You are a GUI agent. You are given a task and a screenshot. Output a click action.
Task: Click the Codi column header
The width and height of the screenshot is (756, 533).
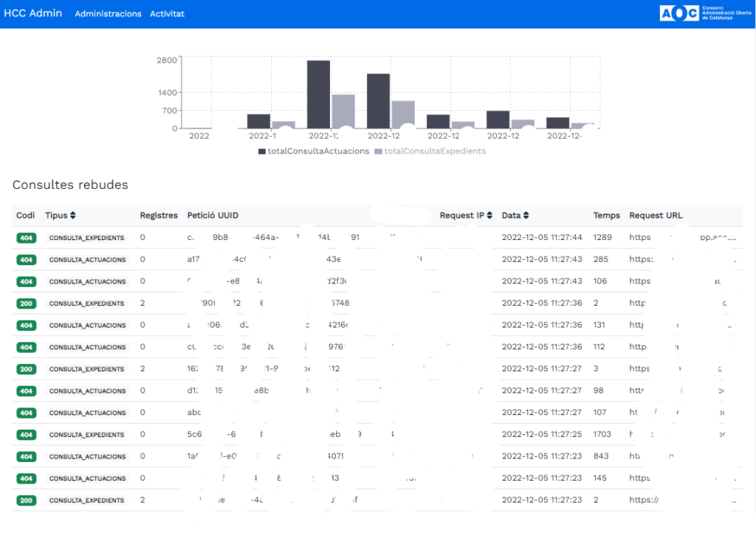[x=26, y=216]
